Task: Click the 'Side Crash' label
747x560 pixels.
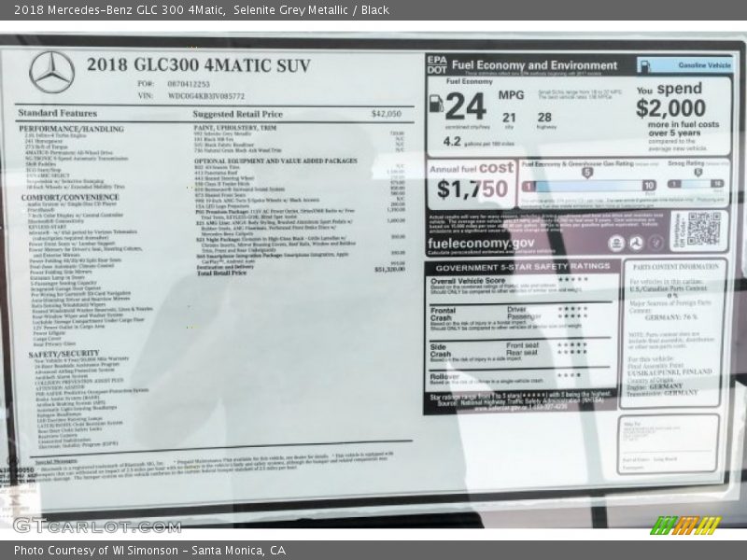Action: [x=440, y=351]
